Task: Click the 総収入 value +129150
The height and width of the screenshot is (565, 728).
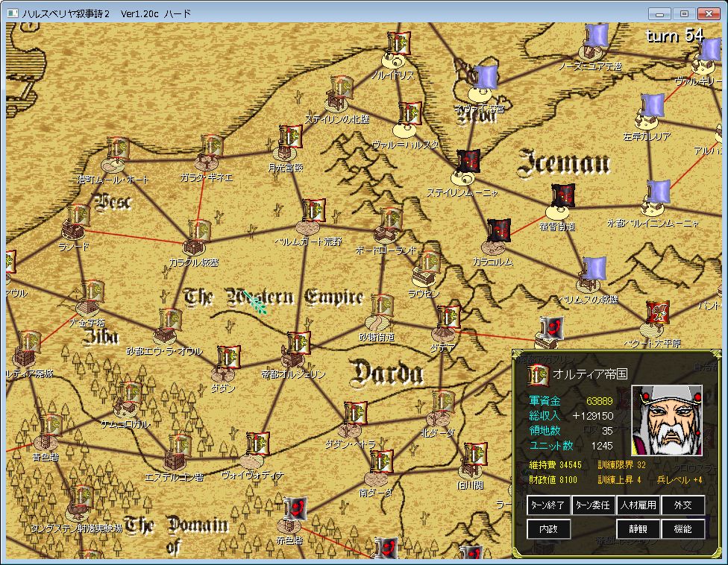Action: (593, 416)
